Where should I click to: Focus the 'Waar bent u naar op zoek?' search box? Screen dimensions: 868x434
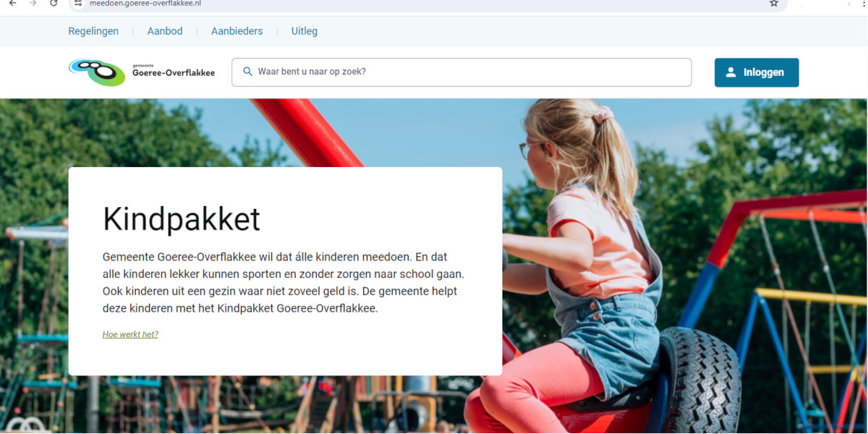pyautogui.click(x=461, y=72)
